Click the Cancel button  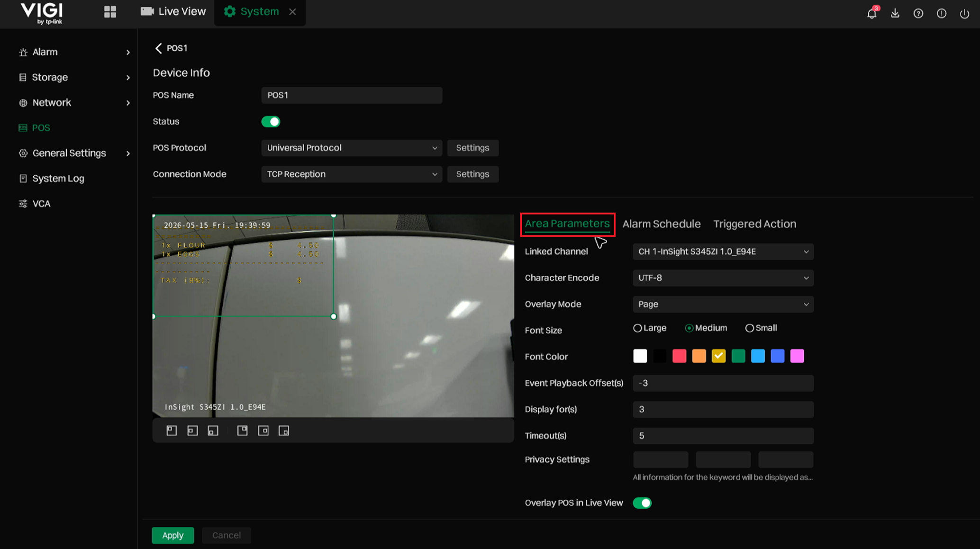(227, 535)
